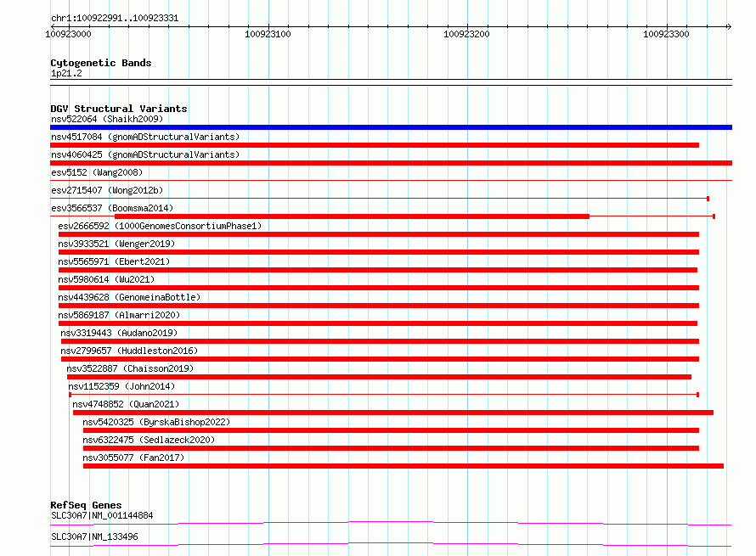Click ruler tick label 100923100
This screenshot has height=556, width=756.
[x=268, y=34]
